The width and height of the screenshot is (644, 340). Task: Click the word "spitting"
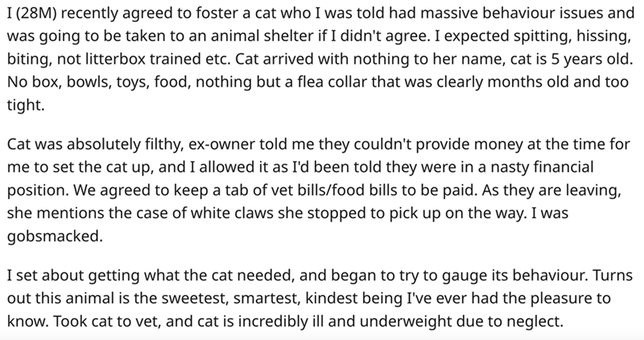click(464, 39)
